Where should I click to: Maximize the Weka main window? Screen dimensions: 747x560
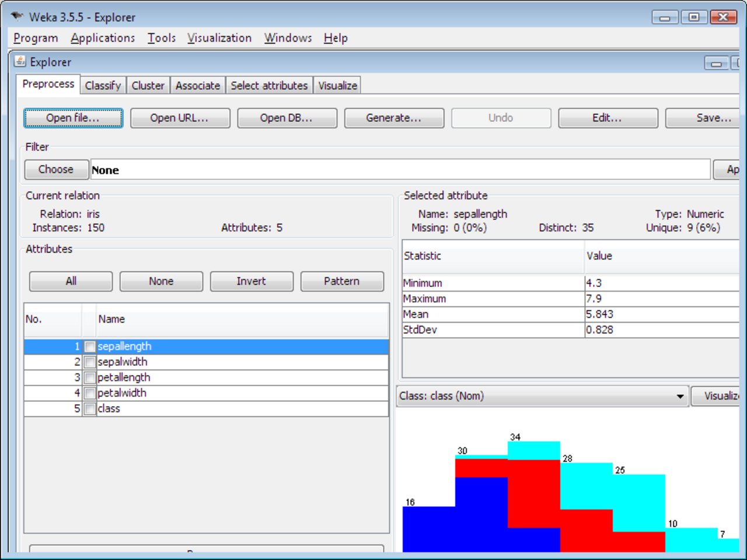pyautogui.click(x=694, y=17)
